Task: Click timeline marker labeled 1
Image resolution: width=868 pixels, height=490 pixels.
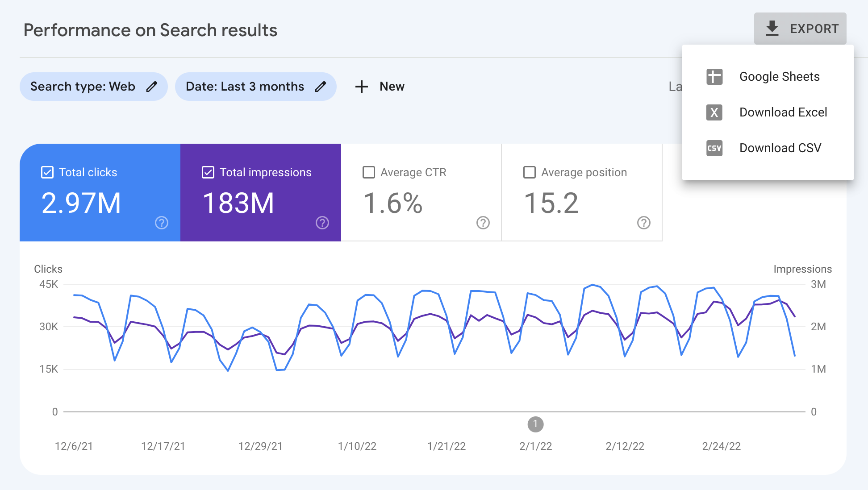Action: pos(535,424)
